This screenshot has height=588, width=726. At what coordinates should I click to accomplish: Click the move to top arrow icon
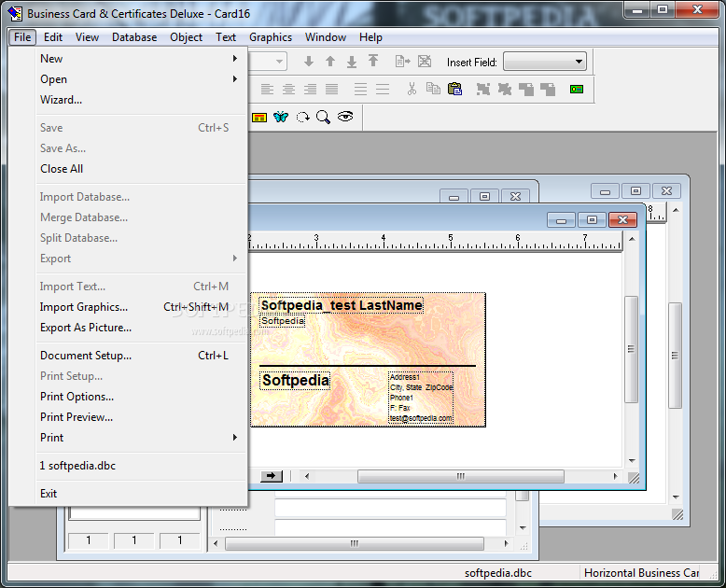pyautogui.click(x=373, y=61)
